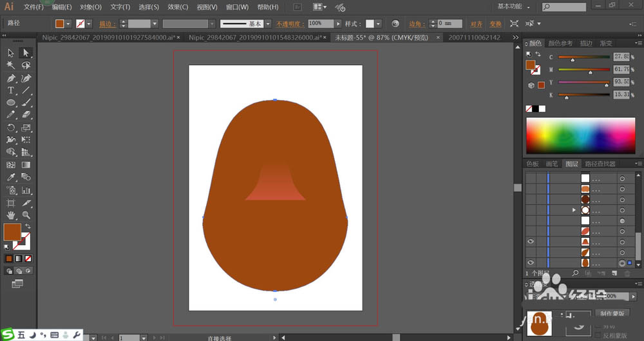This screenshot has width=644, height=341.
Task: Click the locate object magnifier in Layers panel
Action: [575, 273]
